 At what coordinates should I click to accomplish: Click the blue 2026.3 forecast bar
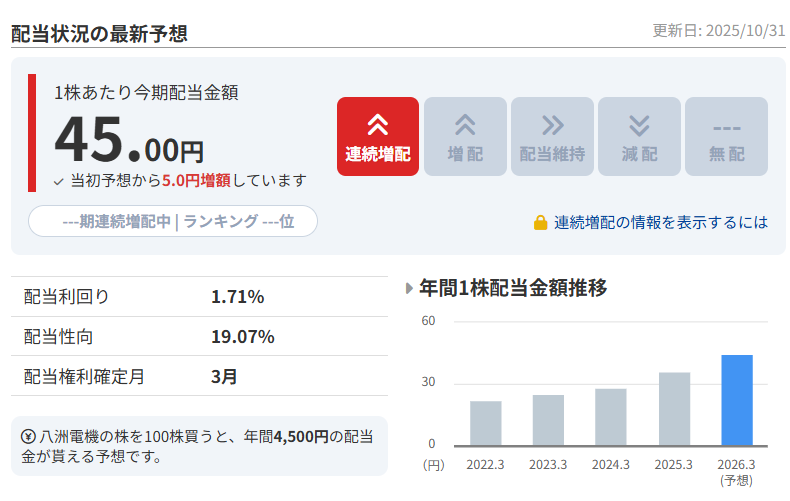point(737,400)
